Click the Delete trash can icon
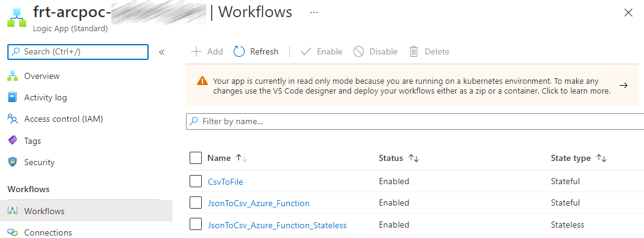Viewport: 644px width, 238px height. tap(413, 51)
